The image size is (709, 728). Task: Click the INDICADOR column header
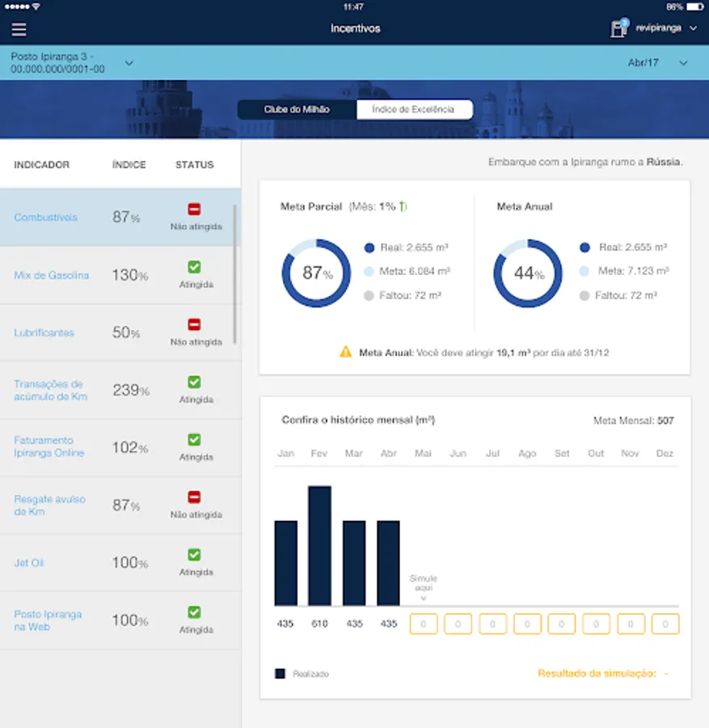point(42,165)
